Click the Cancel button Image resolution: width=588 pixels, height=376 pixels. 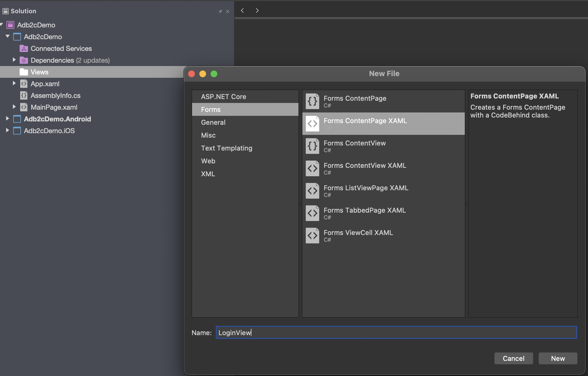[x=514, y=358]
